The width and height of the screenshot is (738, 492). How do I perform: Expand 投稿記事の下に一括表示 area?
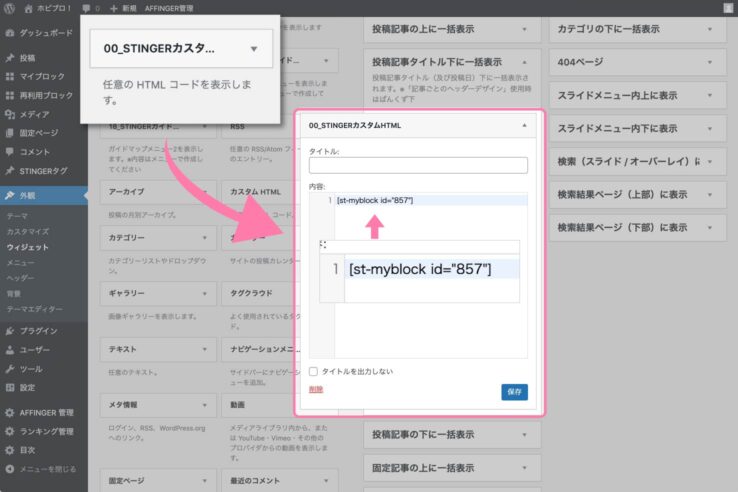pos(524,435)
